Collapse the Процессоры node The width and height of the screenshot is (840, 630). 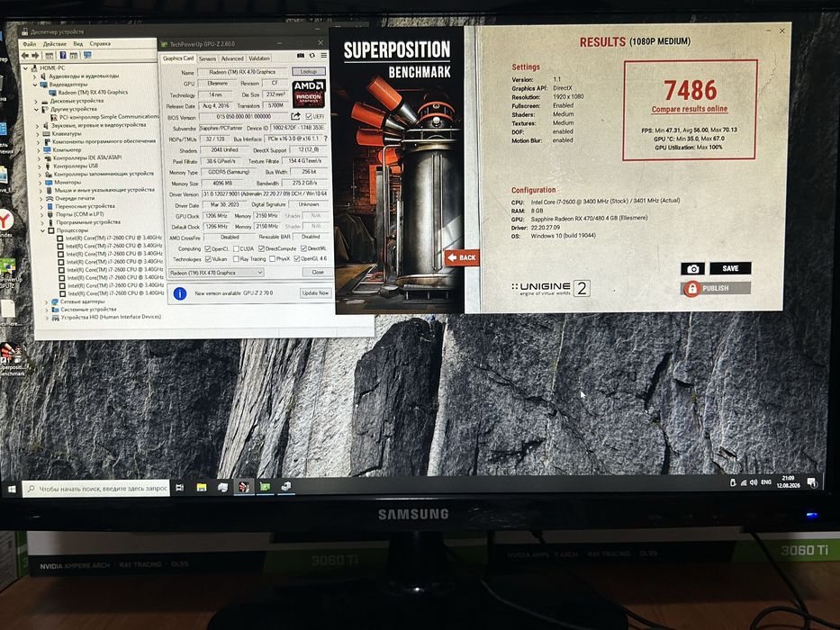[43, 230]
